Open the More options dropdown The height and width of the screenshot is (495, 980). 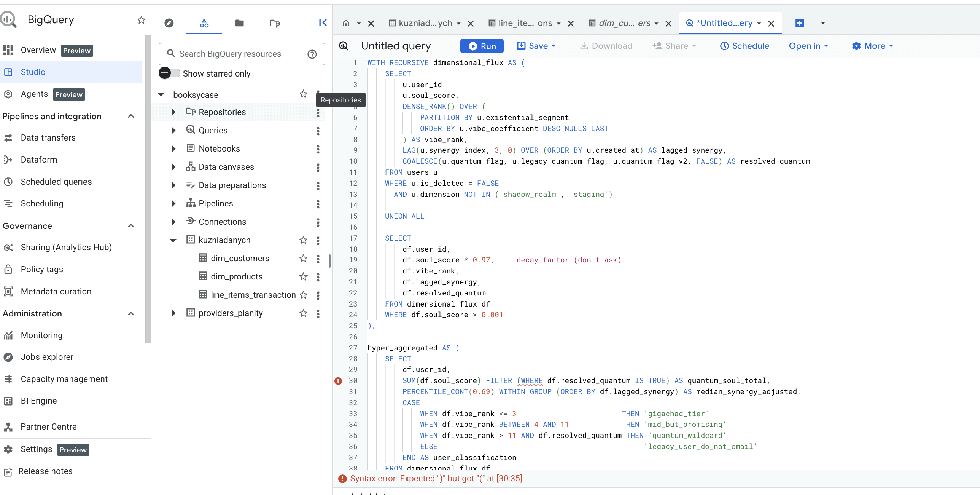tap(873, 46)
